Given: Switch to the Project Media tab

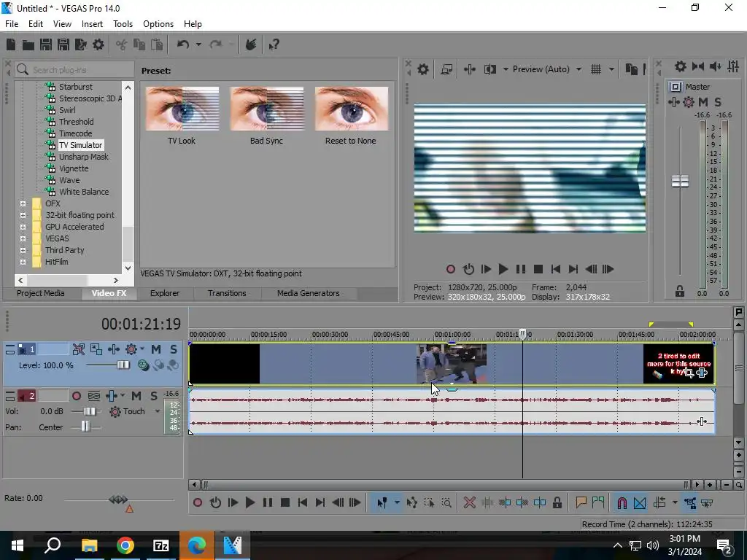Looking at the screenshot, I should (41, 293).
